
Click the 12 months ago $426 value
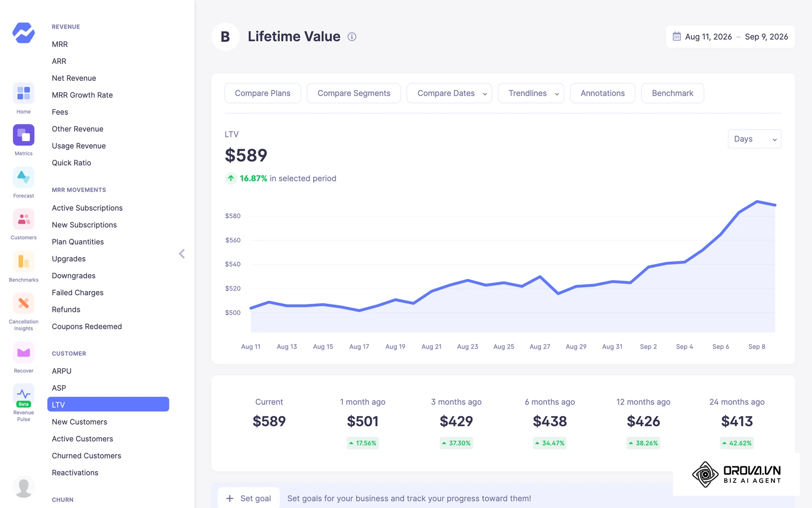tap(644, 421)
